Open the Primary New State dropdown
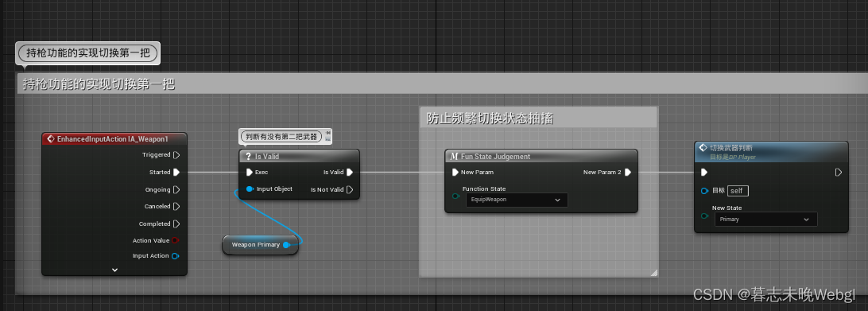868x311 pixels. click(766, 220)
